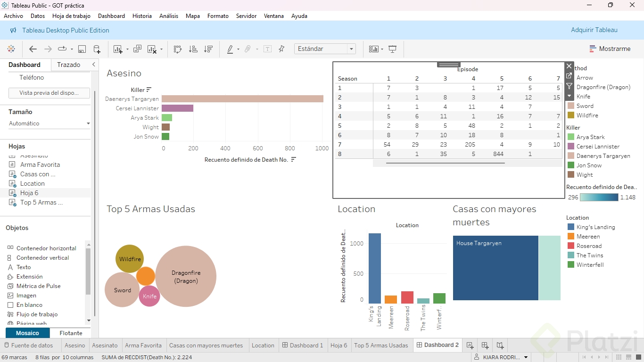Open the Archivo menu
The image size is (644, 362).
[13, 16]
